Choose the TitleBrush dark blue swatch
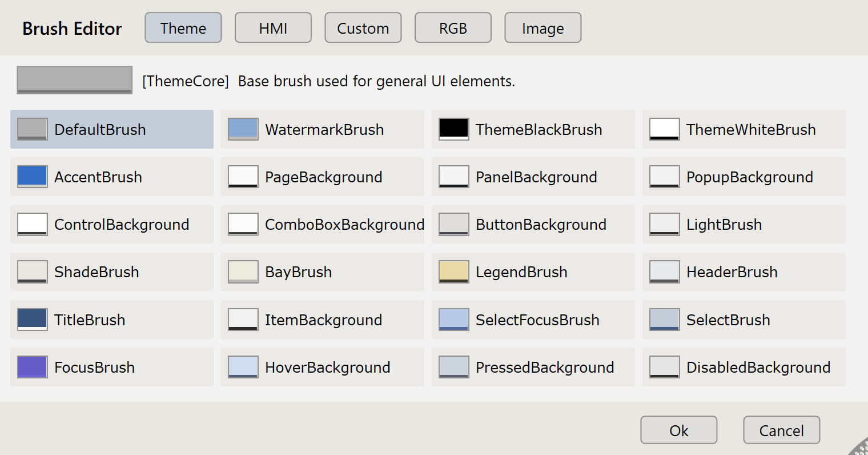Screen dimensions: 868x455 (33, 320)
